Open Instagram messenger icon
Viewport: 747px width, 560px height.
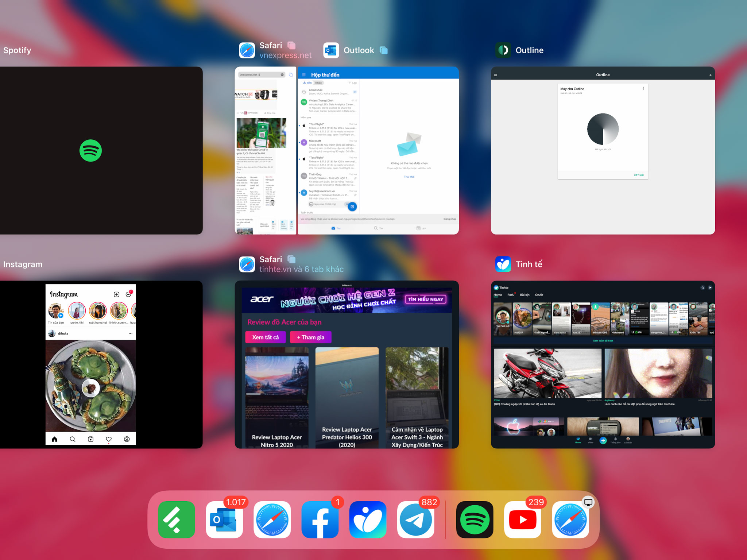click(128, 294)
